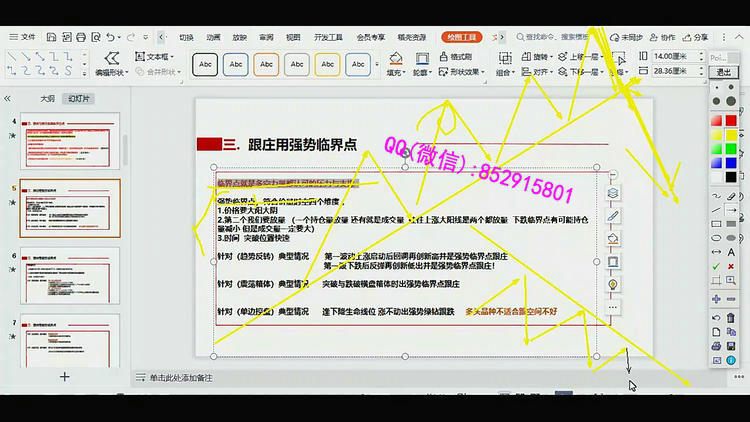Expand the 填充 fill dropdown
This screenshot has height=422, width=750.
click(396, 72)
